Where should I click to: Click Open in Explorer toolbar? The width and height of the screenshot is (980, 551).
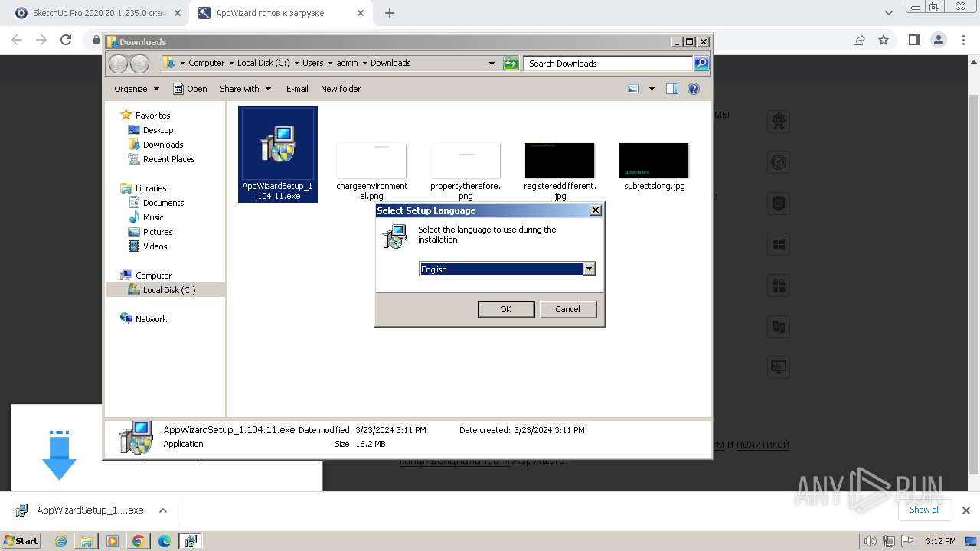(x=190, y=89)
